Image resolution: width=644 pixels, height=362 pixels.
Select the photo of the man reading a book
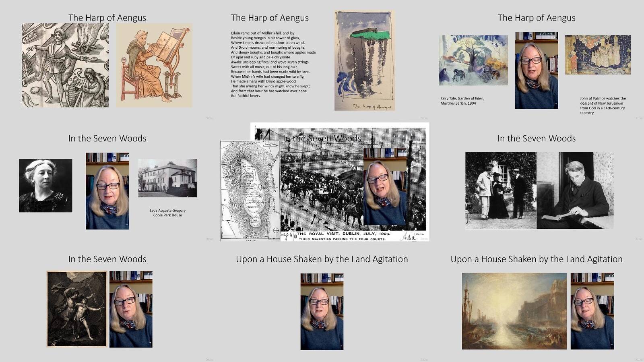pos(575,190)
